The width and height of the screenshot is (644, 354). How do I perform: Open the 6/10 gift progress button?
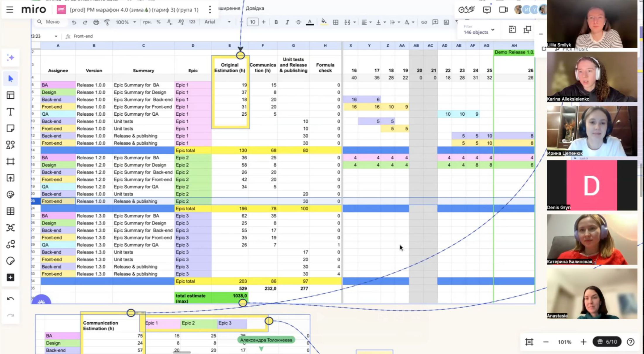[x=607, y=342]
